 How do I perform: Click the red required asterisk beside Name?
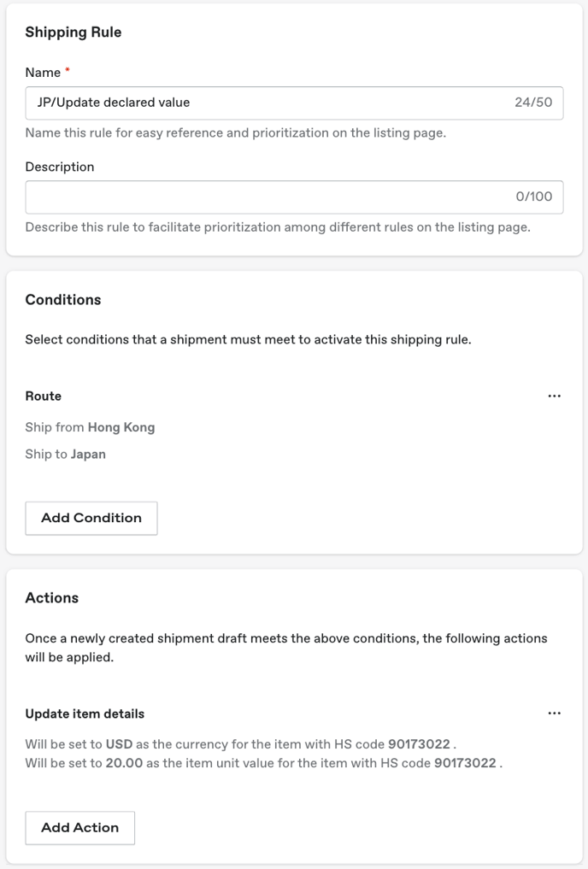(68, 70)
